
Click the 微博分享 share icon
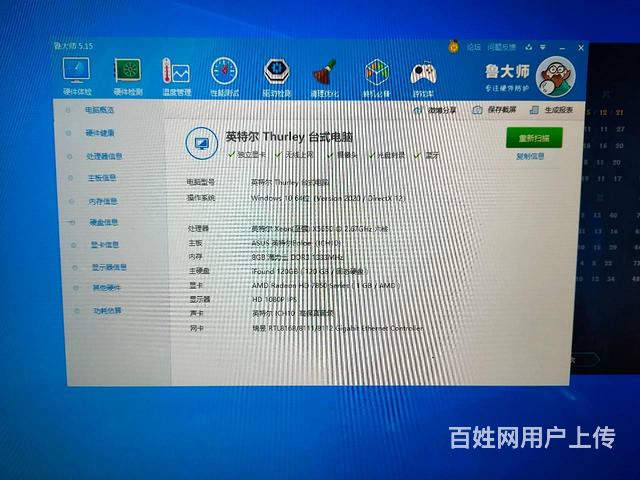click(418, 110)
